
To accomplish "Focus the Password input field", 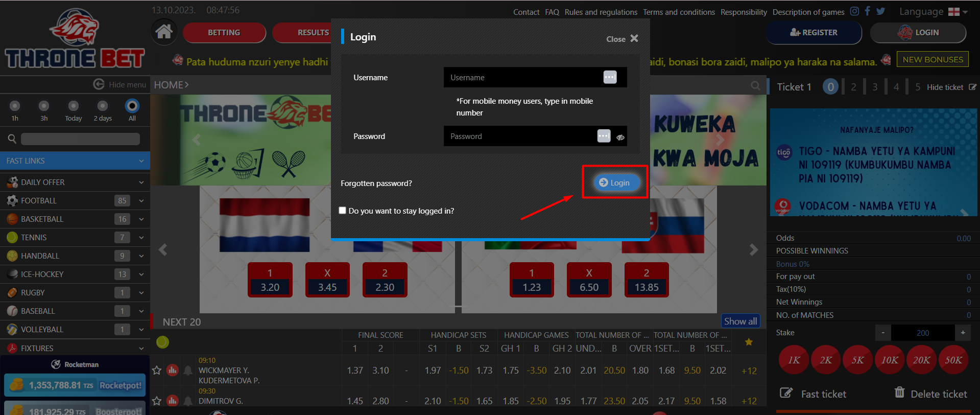I will (535, 136).
